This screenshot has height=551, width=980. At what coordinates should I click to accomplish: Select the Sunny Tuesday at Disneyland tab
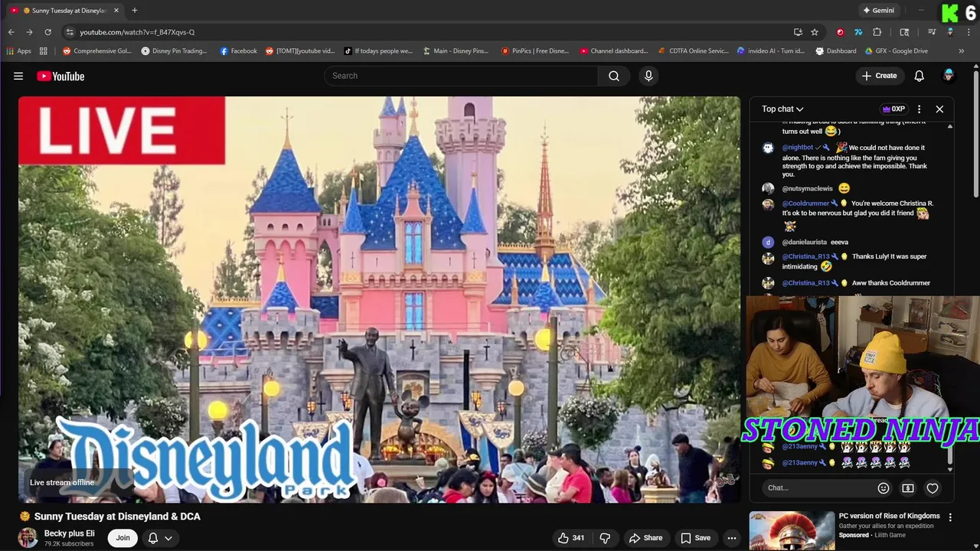[x=65, y=10]
